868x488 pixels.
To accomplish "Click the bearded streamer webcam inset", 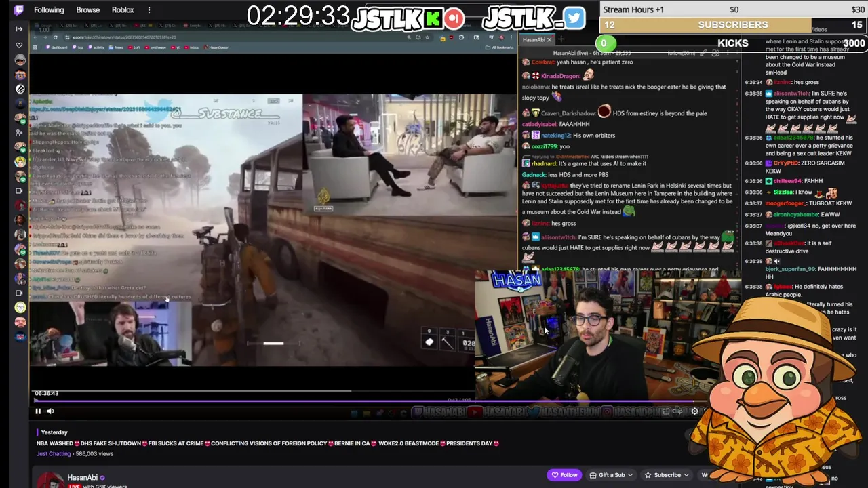I will (x=110, y=333).
